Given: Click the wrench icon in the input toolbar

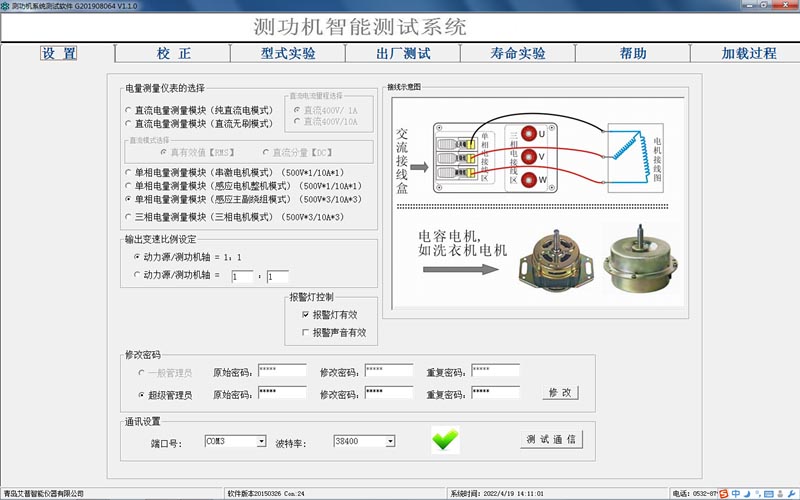Looking at the screenshot, I should 790,493.
